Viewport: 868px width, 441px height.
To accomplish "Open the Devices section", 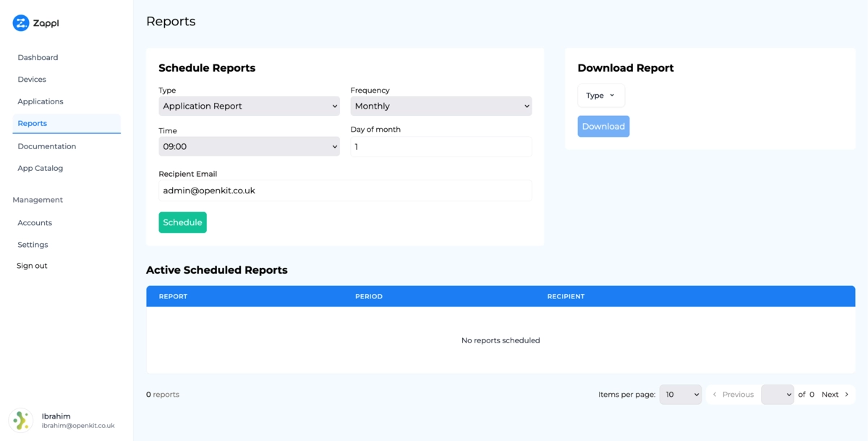I will (x=32, y=79).
